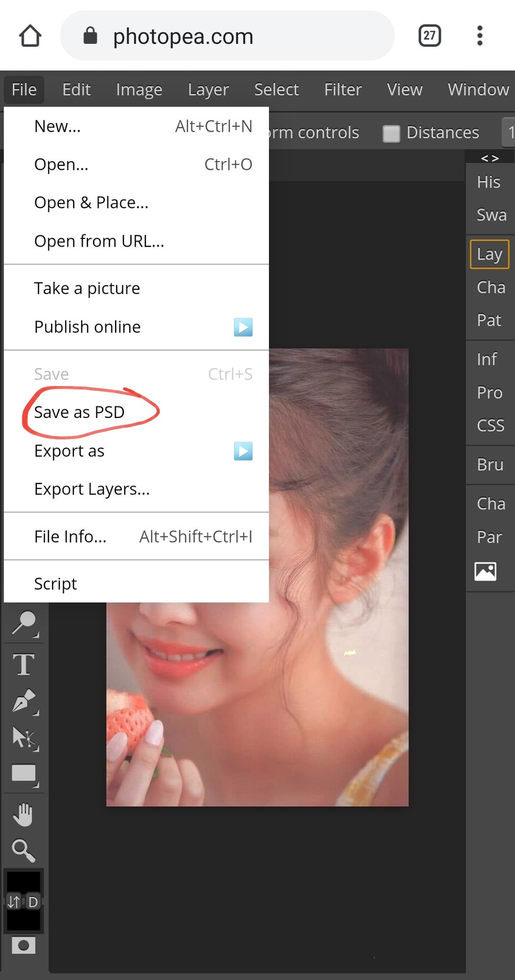515x980 pixels.
Task: Open the Layer menu
Action: pyautogui.click(x=208, y=90)
